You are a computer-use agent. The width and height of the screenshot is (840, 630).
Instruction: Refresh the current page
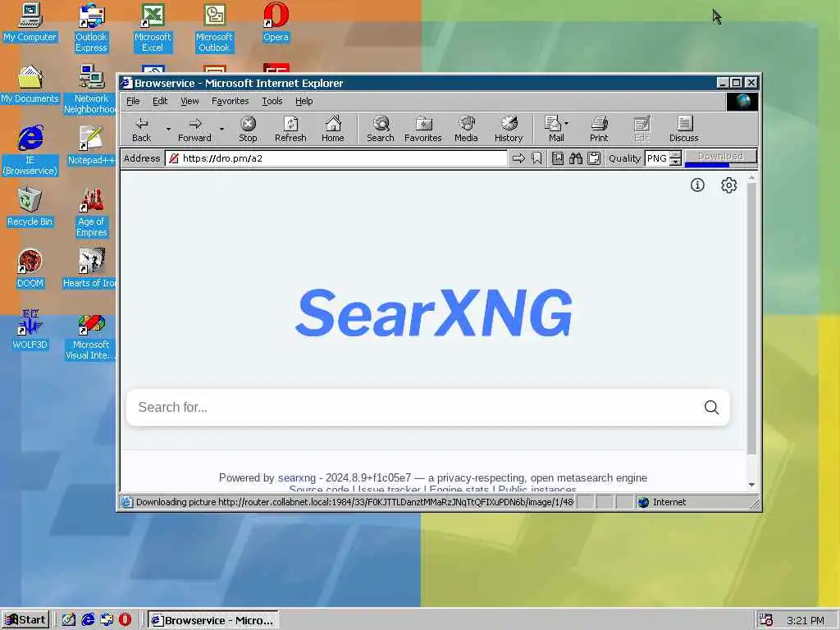click(x=290, y=130)
